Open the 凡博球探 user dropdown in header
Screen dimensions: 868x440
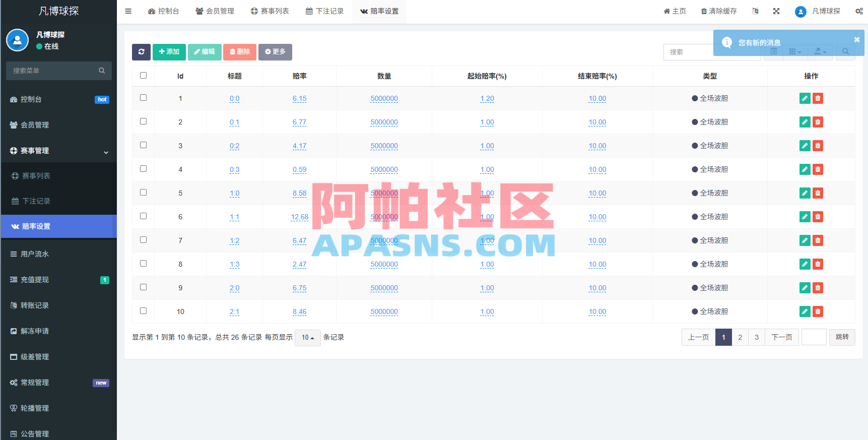pyautogui.click(x=818, y=11)
